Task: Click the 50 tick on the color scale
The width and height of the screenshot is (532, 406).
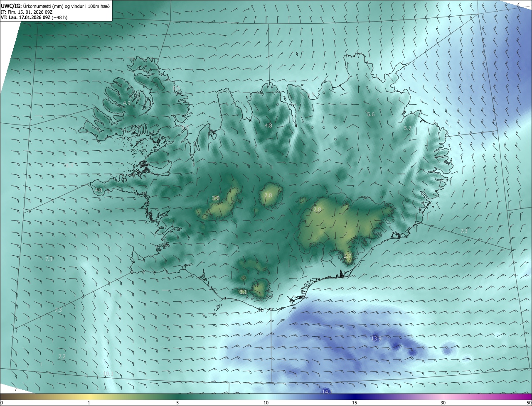Action: tap(529, 403)
